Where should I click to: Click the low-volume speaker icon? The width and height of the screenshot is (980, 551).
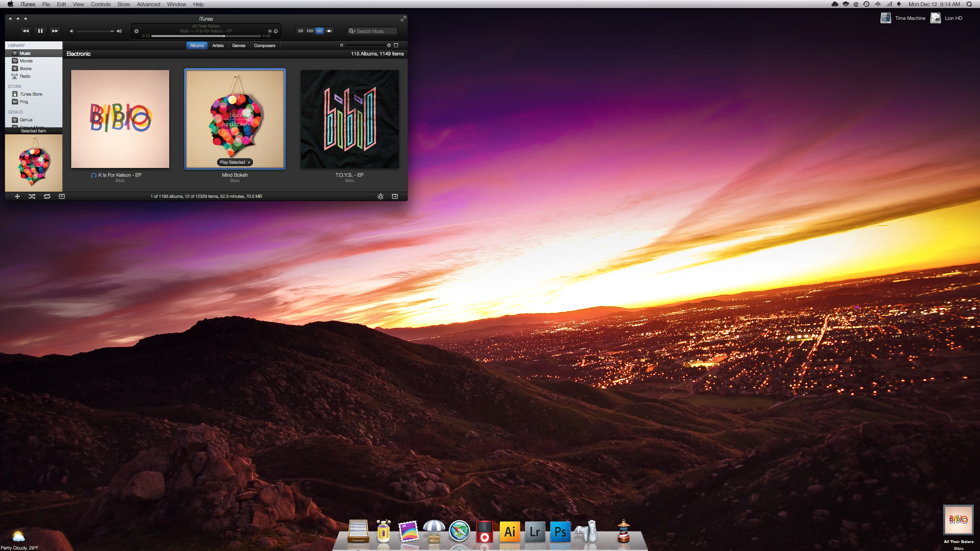[71, 31]
